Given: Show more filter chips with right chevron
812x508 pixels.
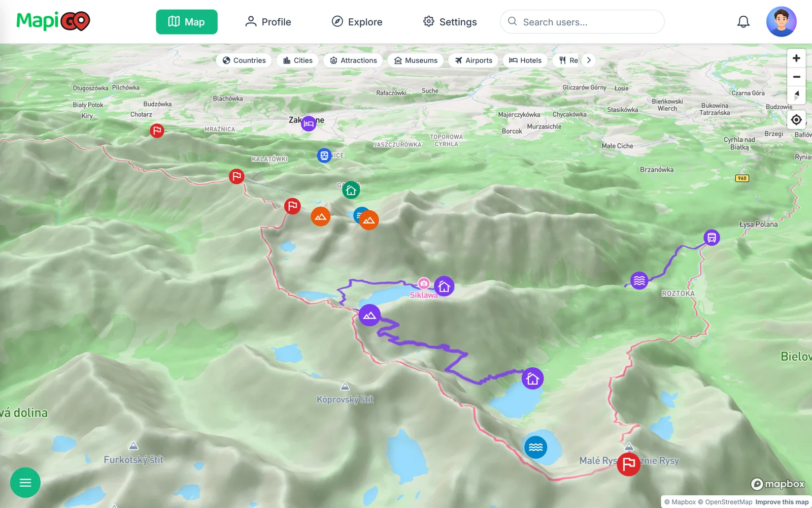Looking at the screenshot, I should point(589,60).
